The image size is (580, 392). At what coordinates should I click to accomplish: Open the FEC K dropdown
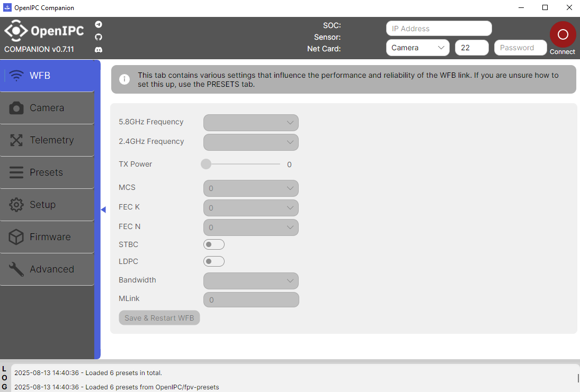(x=251, y=208)
